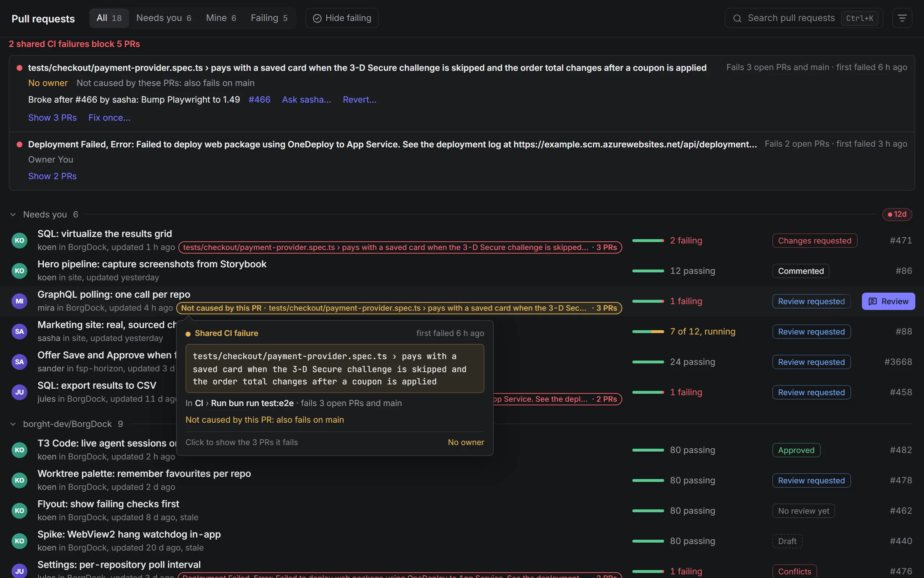Click the KO avatar on the T3 Code row
924x578 pixels.
tap(19, 450)
